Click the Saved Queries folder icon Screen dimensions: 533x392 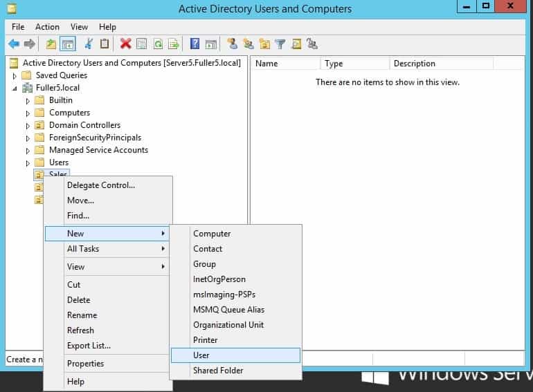click(x=26, y=75)
